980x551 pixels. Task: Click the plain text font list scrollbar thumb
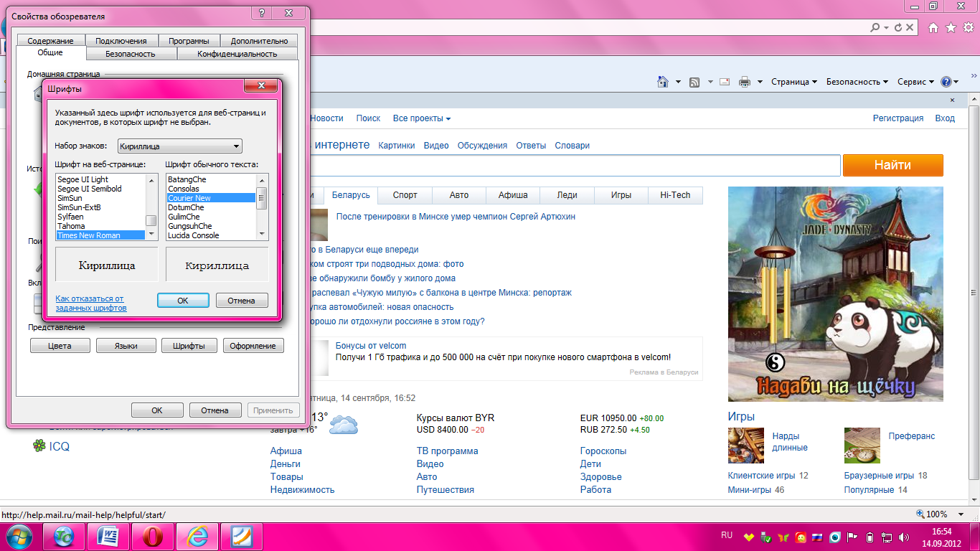[x=262, y=198]
